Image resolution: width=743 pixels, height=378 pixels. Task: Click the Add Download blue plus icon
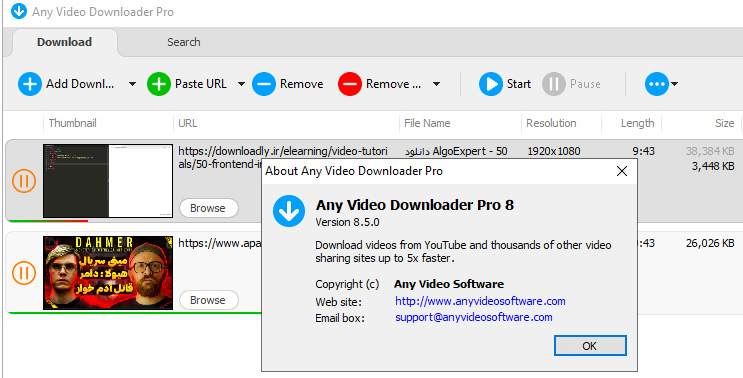[x=30, y=84]
